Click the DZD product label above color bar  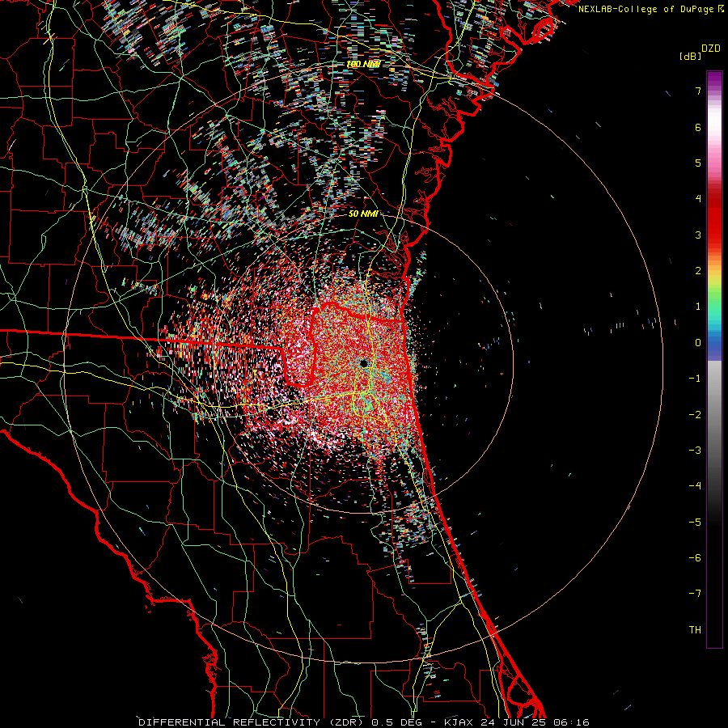[711, 49]
